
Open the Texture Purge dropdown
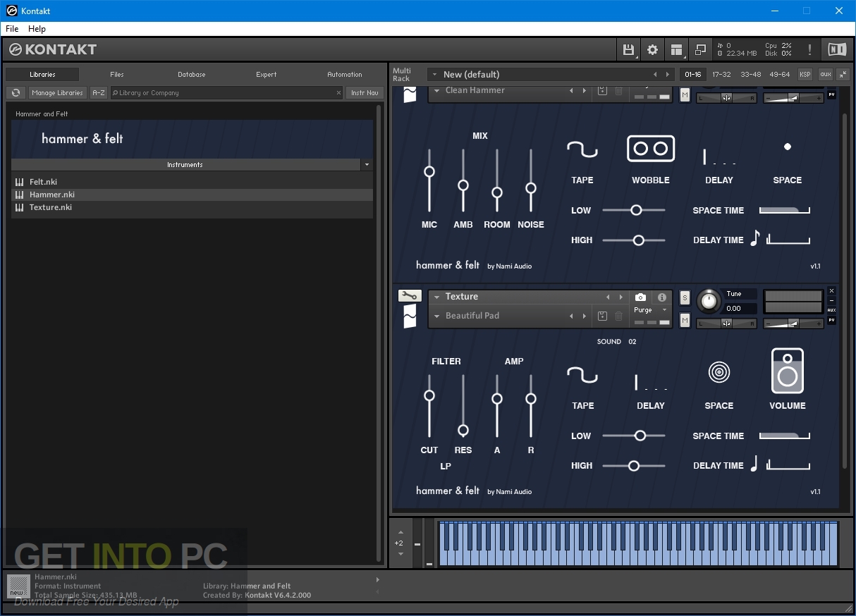pos(664,310)
